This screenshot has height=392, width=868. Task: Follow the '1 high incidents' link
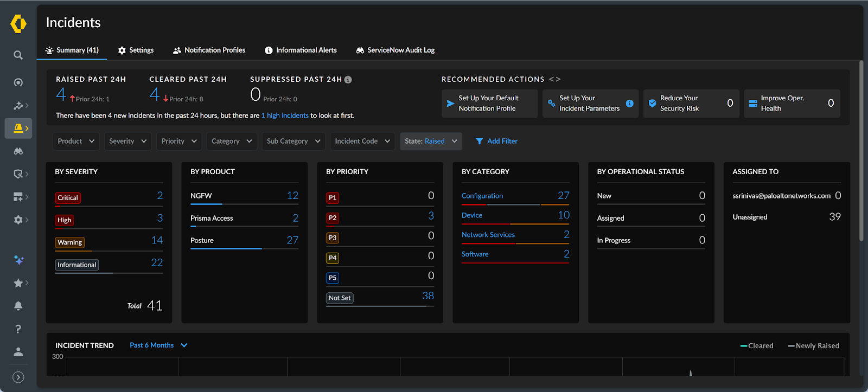(285, 115)
